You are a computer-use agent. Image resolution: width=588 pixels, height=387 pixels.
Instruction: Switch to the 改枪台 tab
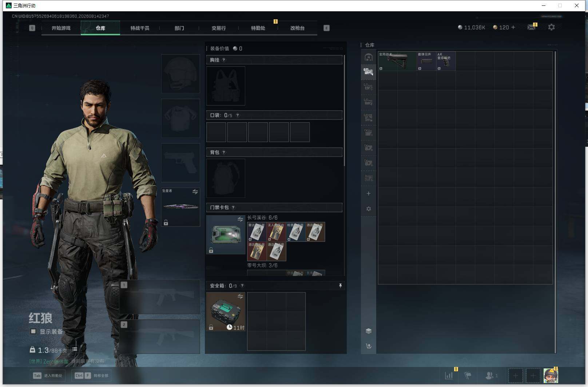297,28
